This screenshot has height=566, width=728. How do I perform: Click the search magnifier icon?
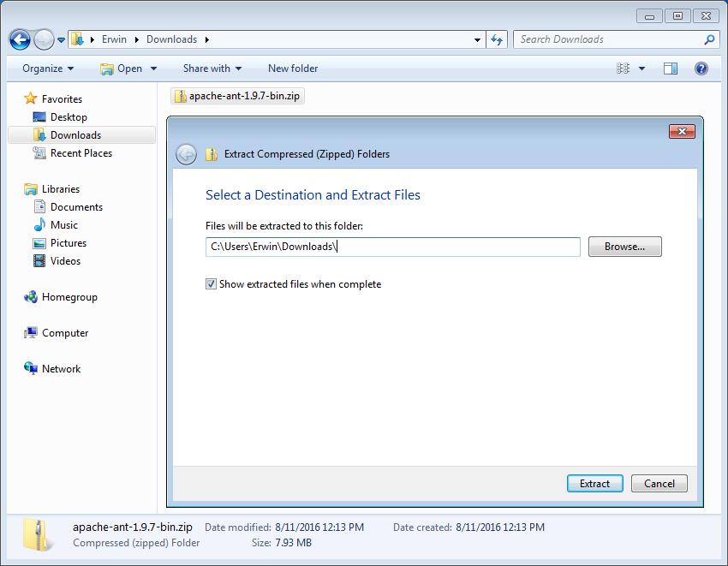click(709, 40)
